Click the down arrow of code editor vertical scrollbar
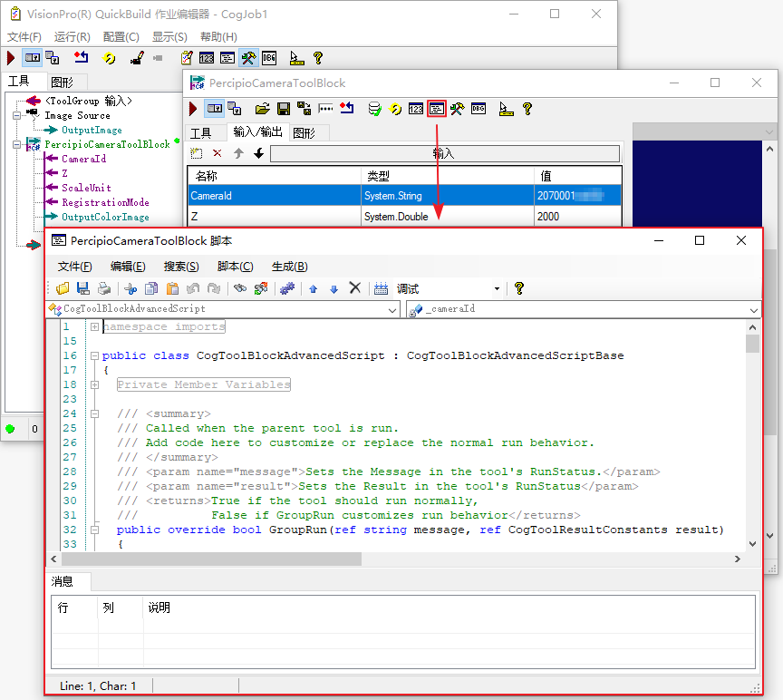Screen dimensions: 783x700 (752, 544)
